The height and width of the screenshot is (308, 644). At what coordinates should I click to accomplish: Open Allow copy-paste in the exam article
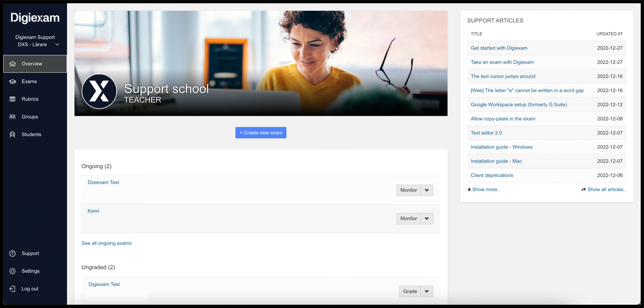click(x=503, y=119)
